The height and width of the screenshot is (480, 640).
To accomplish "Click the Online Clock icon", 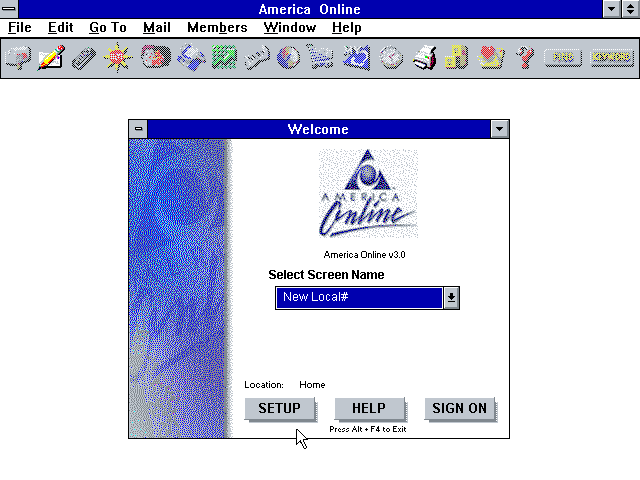I will click(391, 58).
